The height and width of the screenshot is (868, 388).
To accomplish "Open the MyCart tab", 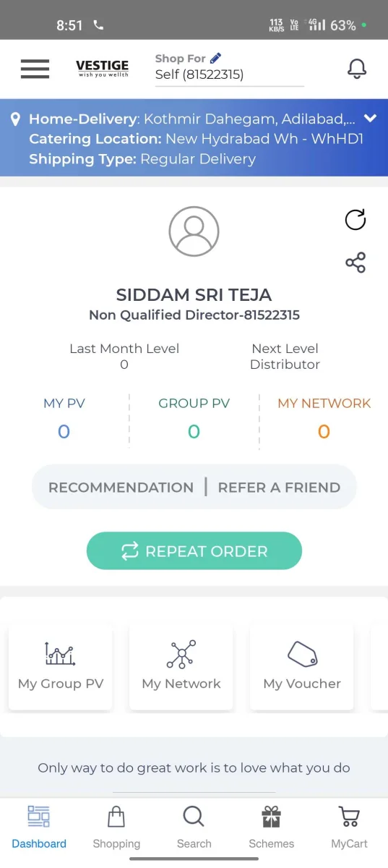I will pos(349,828).
